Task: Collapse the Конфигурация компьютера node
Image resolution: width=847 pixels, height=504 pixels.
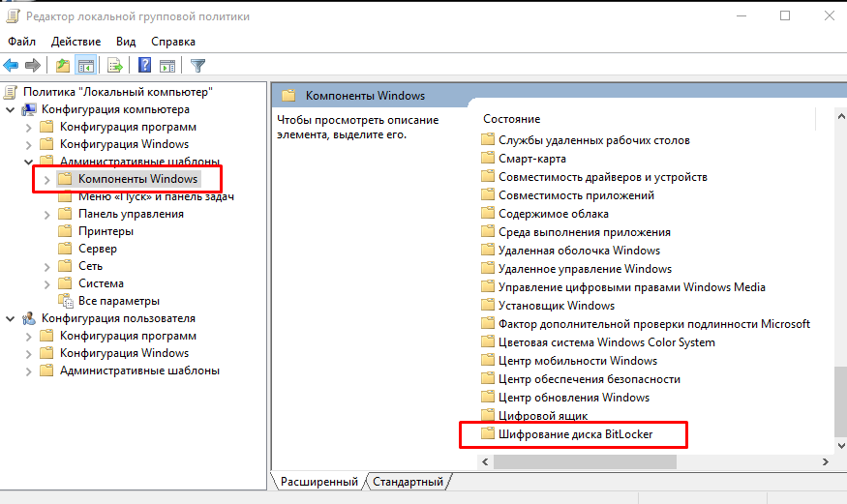Action: [10, 109]
